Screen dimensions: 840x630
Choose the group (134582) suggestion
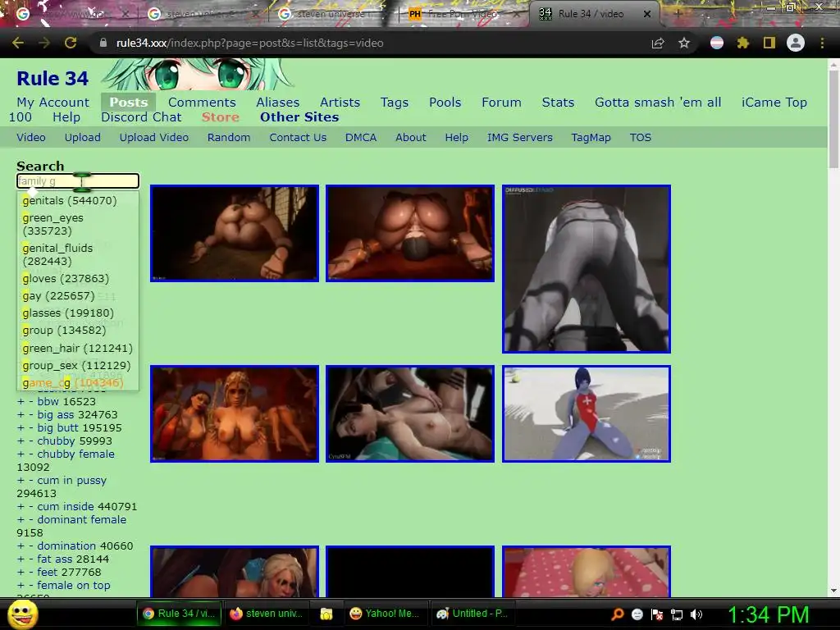78,331
